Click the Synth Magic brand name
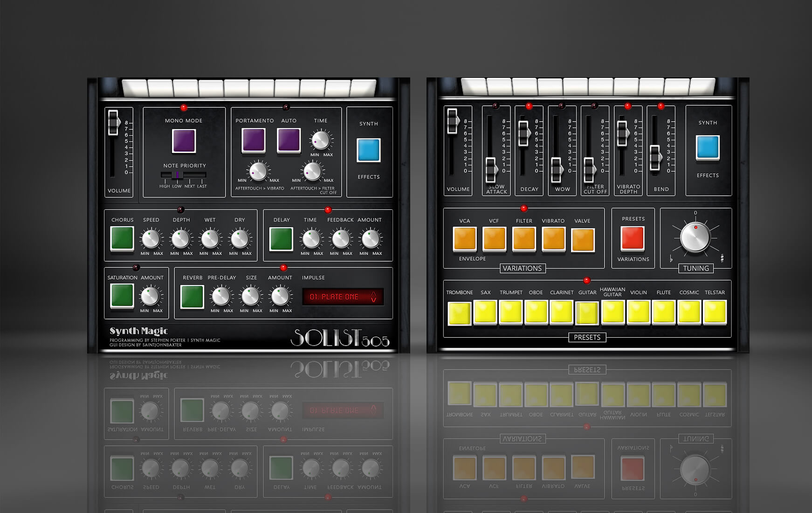This screenshot has height=513, width=812. point(138,331)
